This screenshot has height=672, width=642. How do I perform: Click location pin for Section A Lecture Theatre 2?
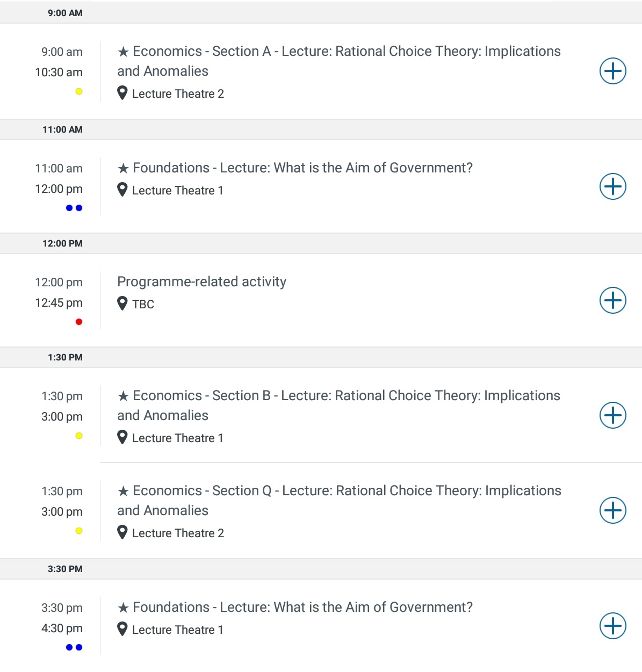[x=122, y=93]
